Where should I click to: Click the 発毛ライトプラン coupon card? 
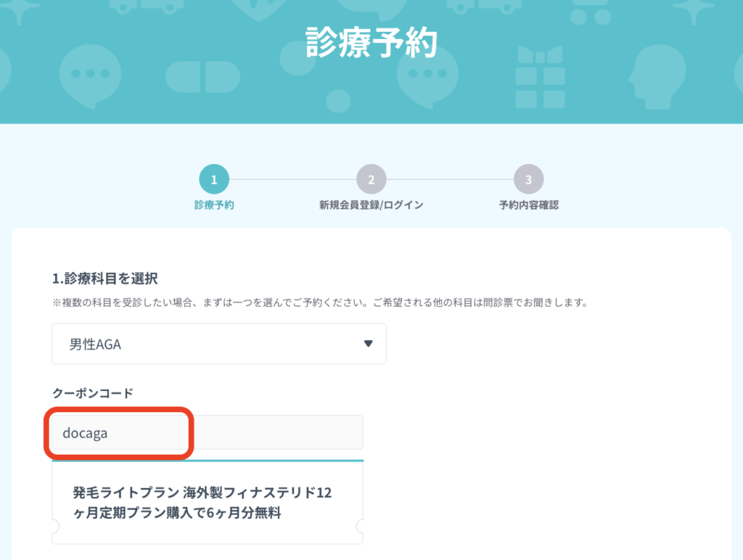207,503
